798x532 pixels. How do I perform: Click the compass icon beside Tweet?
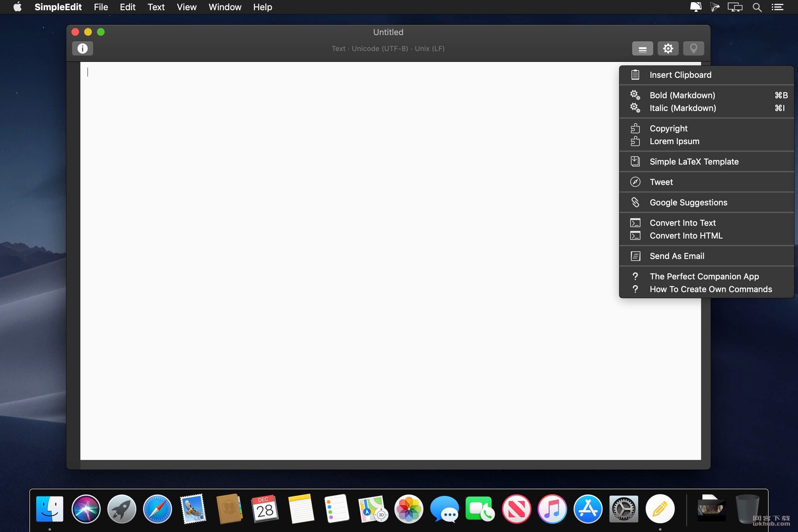(635, 182)
